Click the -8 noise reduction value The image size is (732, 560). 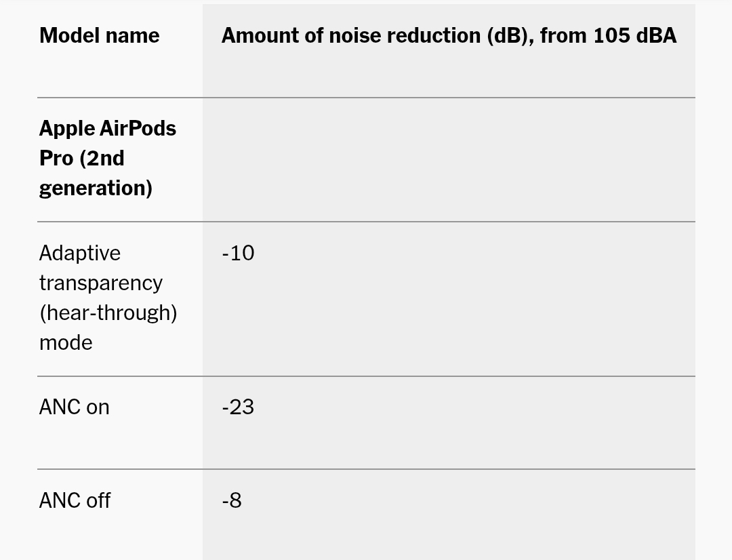[x=232, y=500]
